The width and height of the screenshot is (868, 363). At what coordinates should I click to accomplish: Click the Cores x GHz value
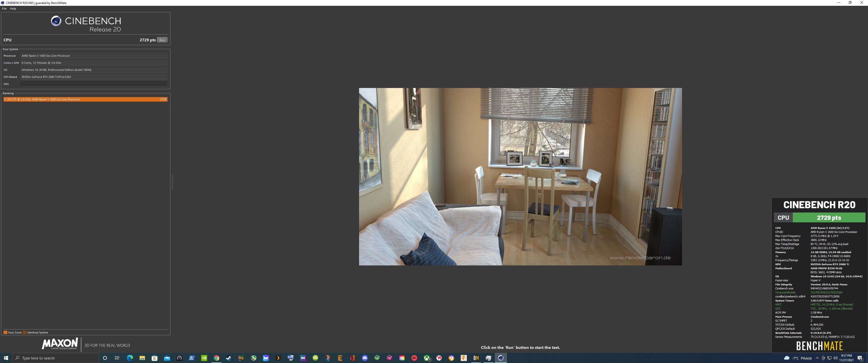[94, 63]
